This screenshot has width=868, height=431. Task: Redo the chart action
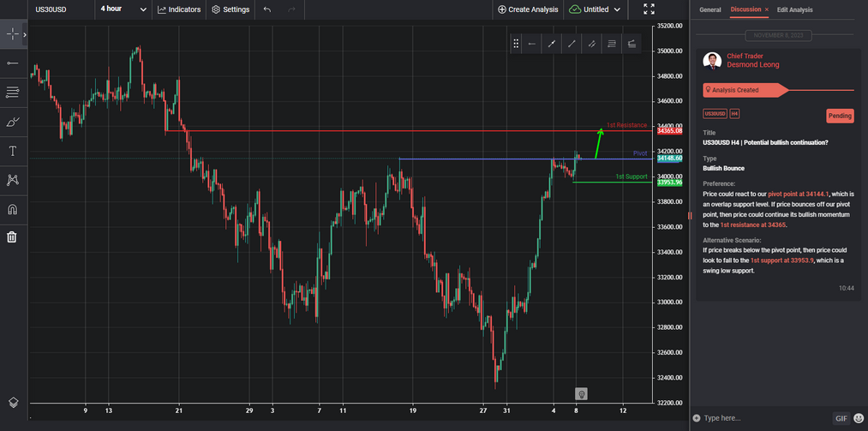(291, 9)
